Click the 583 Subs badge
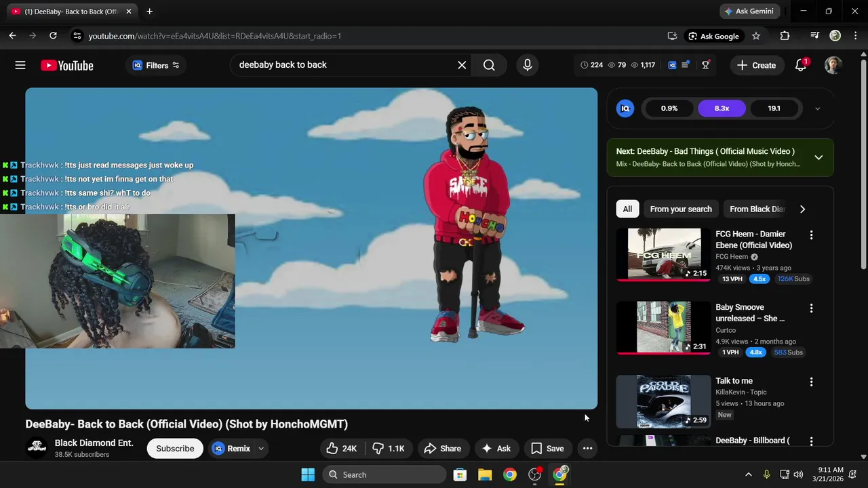Image resolution: width=868 pixels, height=488 pixels. click(x=789, y=352)
